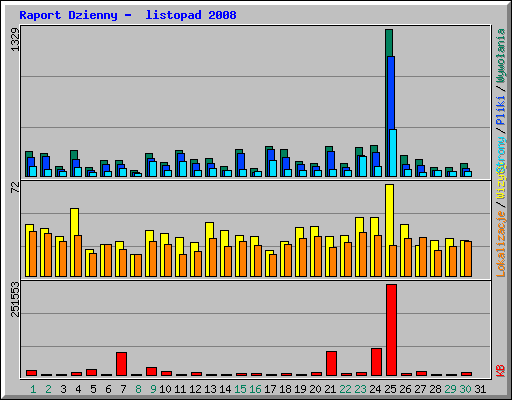This screenshot has height=400, width=512.
Task: Click day label 9 on the x-axis
Action: pyautogui.click(x=153, y=389)
